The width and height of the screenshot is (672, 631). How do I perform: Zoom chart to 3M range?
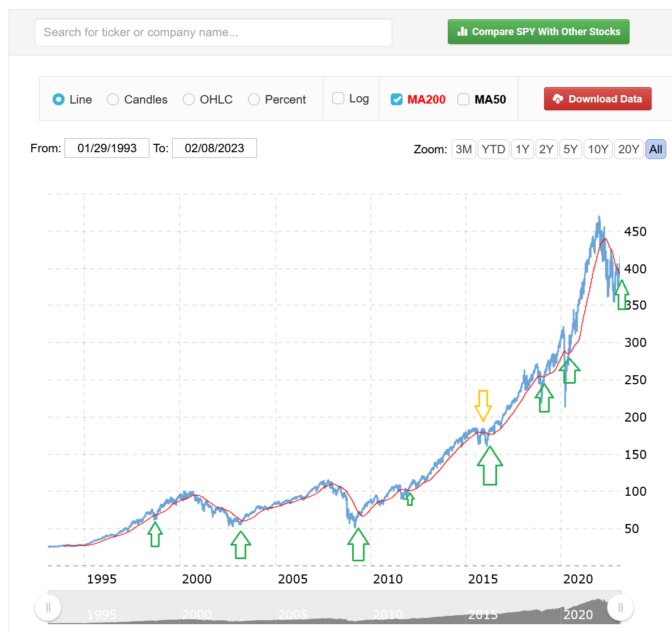click(x=464, y=149)
